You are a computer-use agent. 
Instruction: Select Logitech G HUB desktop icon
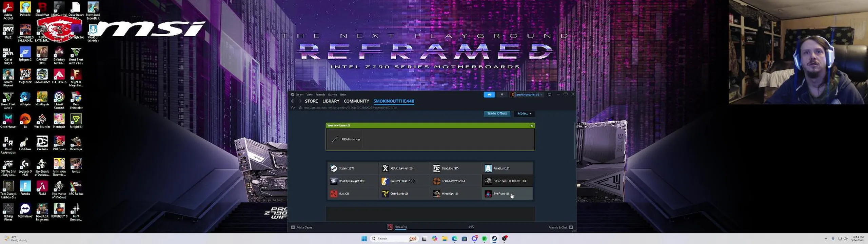coord(25,167)
